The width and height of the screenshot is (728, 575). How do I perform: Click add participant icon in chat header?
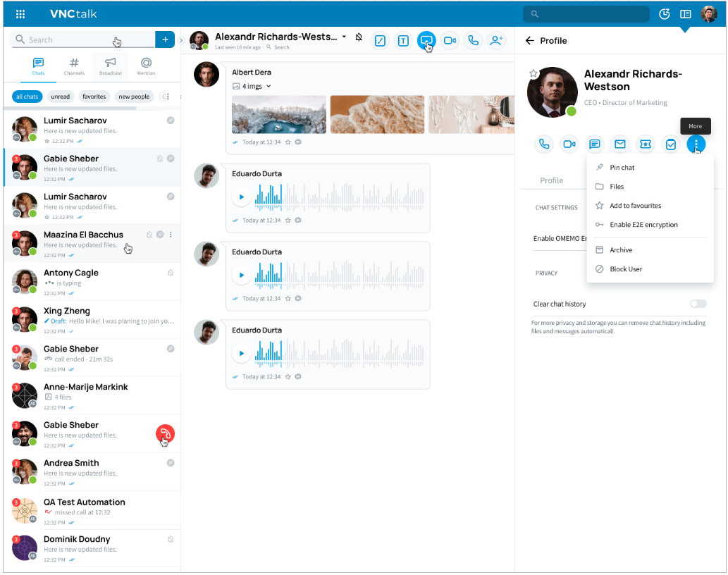pyautogui.click(x=497, y=41)
